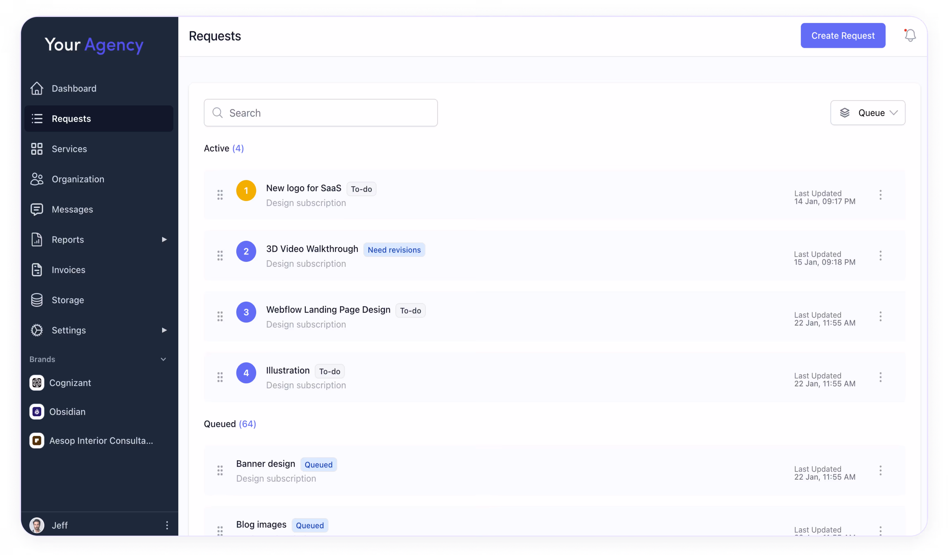Open the Organization menu item
948x560 pixels.
tap(99, 179)
